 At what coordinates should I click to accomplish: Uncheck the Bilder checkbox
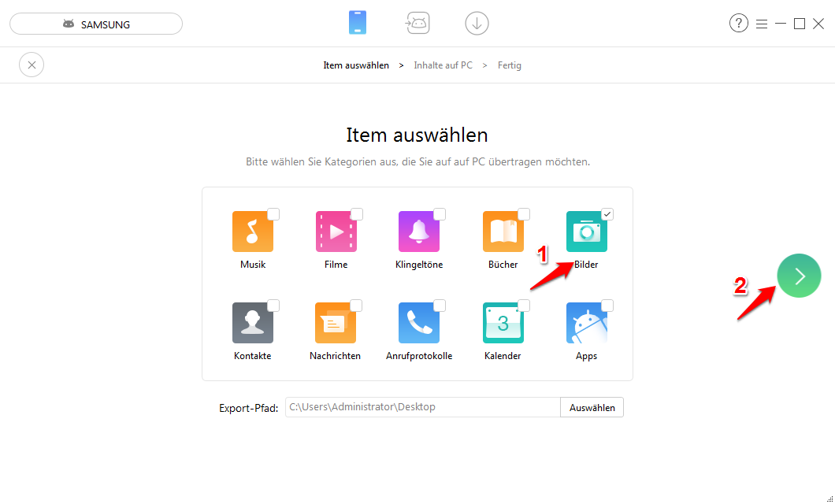[607, 213]
